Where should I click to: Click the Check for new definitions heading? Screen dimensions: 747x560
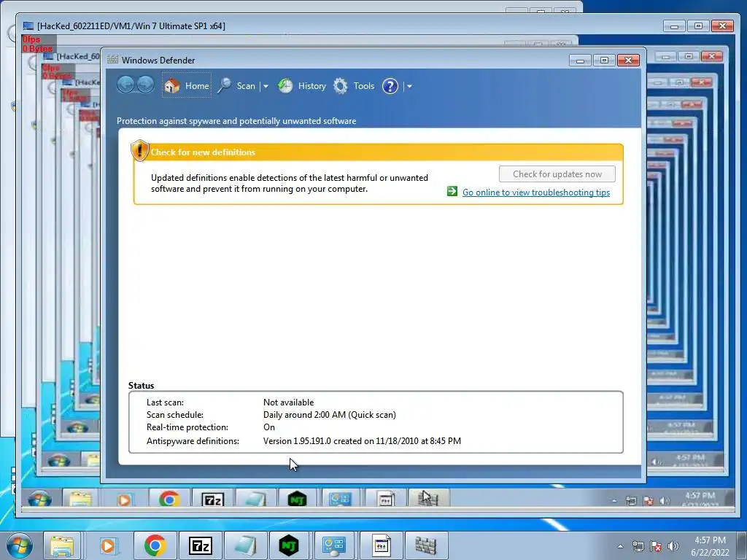203,152
